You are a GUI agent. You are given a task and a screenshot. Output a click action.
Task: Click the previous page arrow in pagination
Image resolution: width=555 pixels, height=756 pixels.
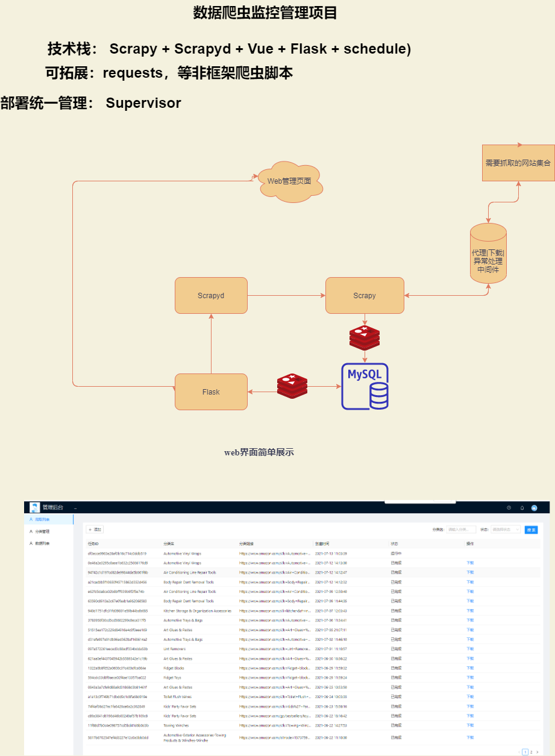(519, 752)
